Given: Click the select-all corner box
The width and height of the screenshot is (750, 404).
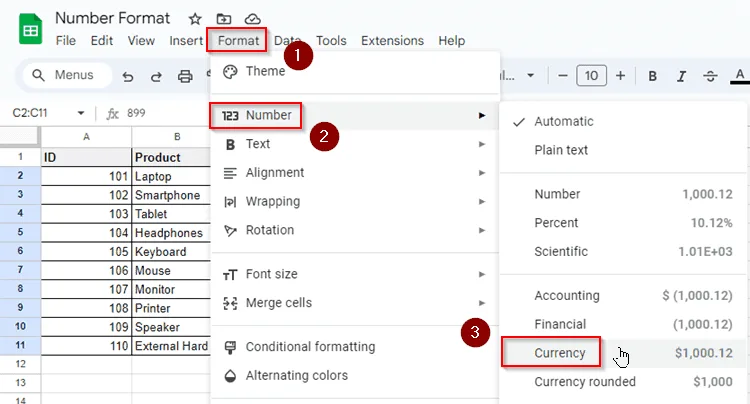Looking at the screenshot, I should (x=20, y=137).
